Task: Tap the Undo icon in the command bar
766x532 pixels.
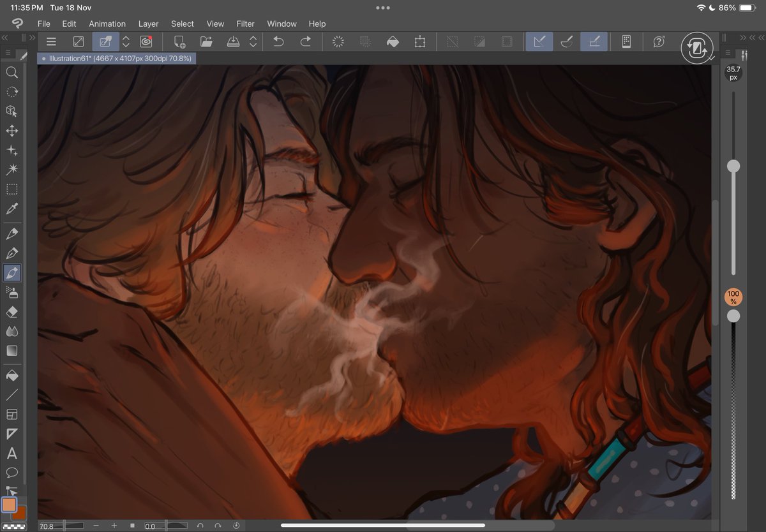Action: tap(278, 41)
